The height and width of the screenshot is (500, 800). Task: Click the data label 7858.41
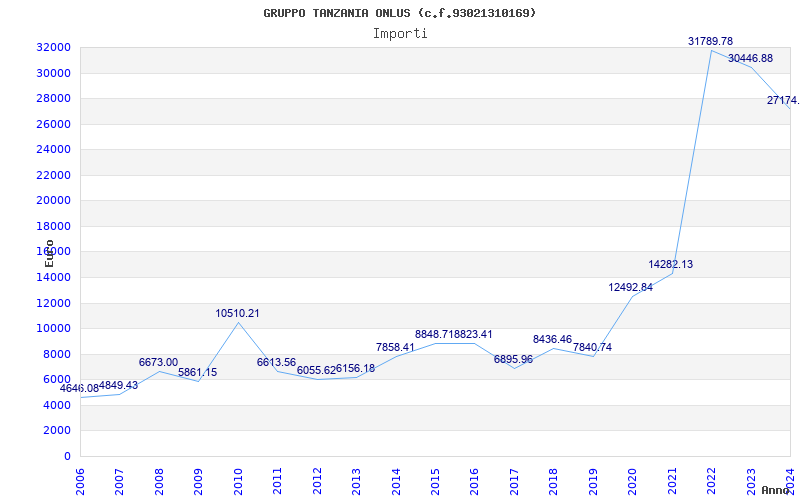coord(395,347)
